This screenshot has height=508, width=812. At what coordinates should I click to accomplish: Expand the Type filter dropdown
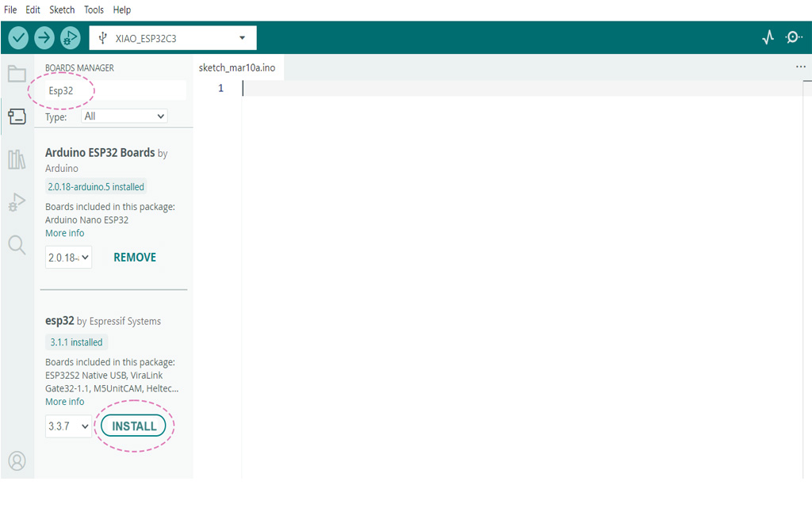pos(124,116)
